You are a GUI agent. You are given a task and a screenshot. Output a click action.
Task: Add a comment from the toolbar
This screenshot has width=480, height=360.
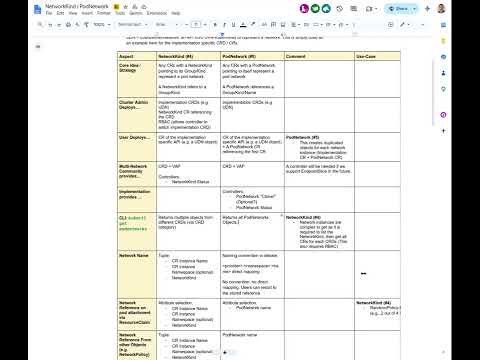(273, 24)
